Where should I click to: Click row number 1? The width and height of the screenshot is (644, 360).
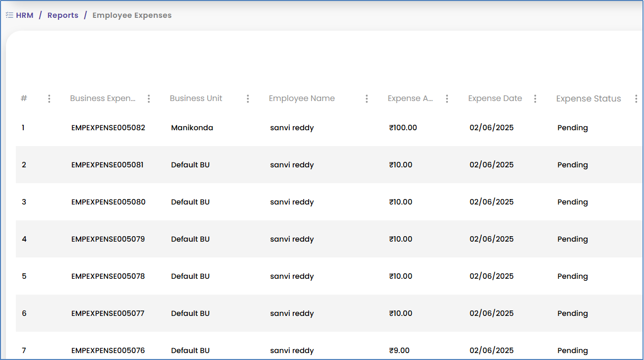click(23, 128)
